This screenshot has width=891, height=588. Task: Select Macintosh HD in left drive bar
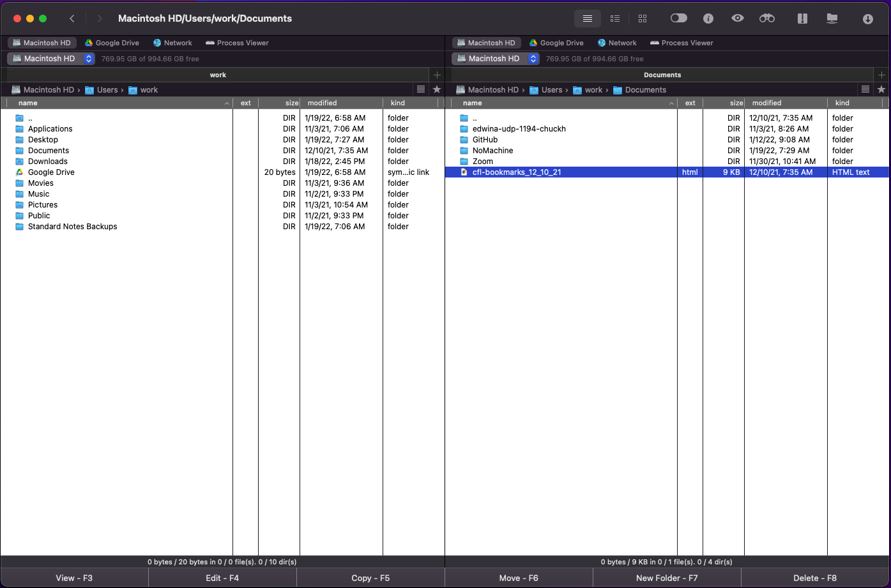point(42,43)
